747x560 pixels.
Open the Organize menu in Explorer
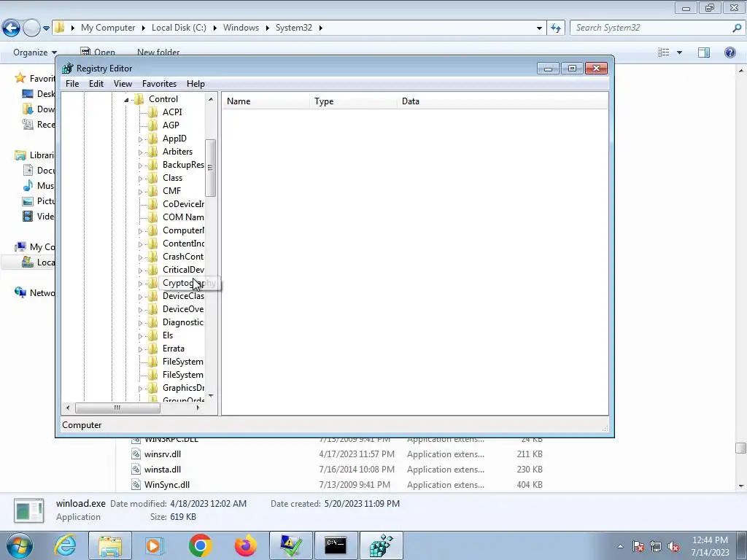point(35,52)
